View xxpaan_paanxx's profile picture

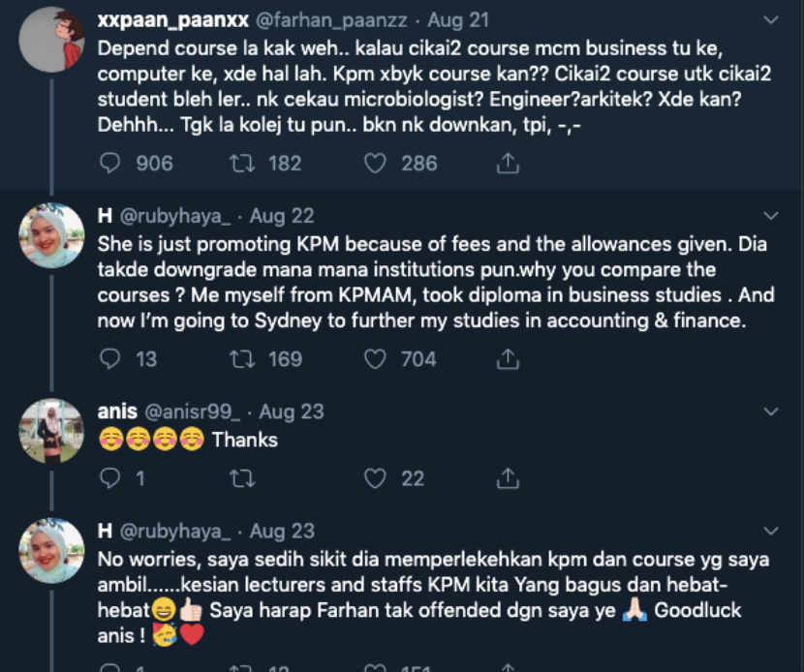(x=52, y=40)
